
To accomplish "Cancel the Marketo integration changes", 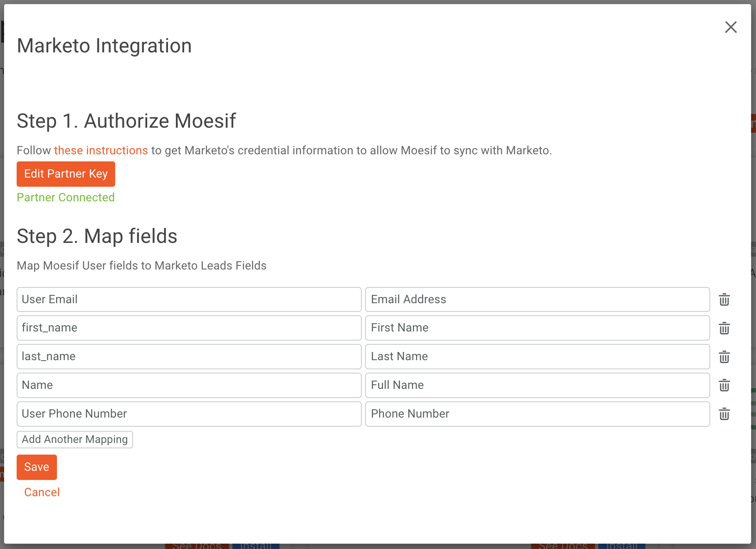I will point(42,492).
